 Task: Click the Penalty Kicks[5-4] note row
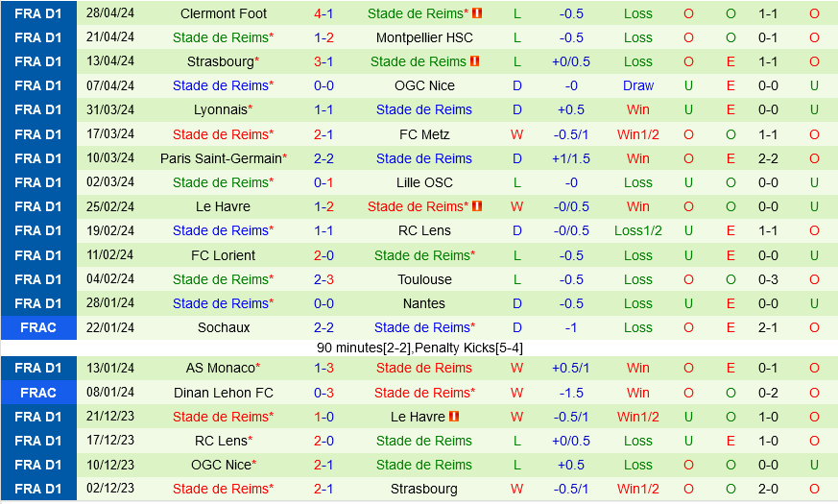click(x=419, y=348)
